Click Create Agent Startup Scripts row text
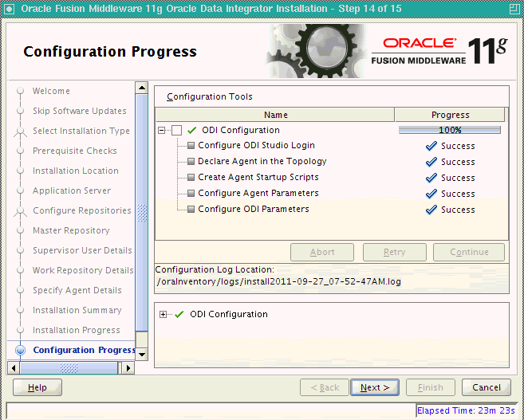This screenshot has height=420, width=524. (258, 177)
